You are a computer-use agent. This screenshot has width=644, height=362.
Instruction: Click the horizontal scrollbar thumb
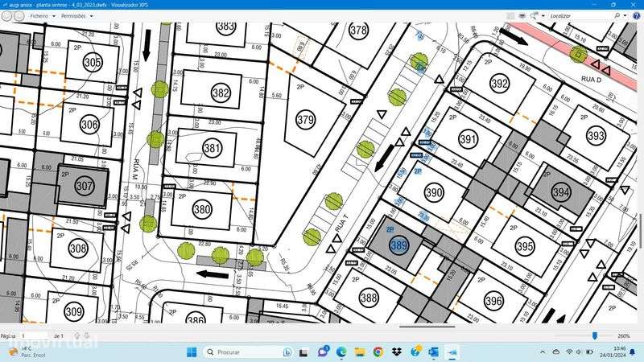point(427,327)
